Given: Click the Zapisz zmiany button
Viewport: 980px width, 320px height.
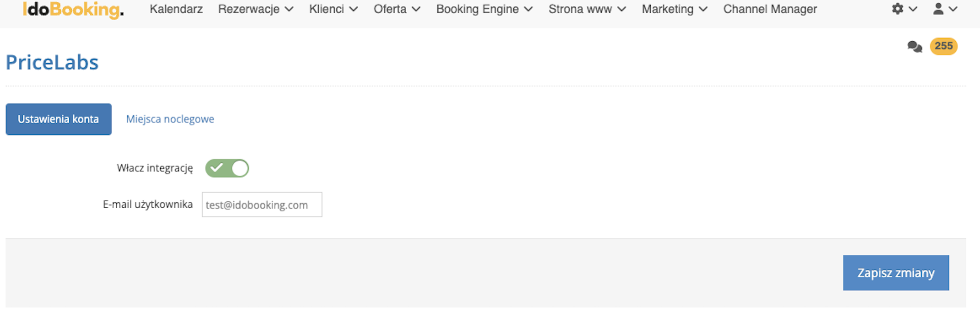Looking at the screenshot, I should [896, 273].
